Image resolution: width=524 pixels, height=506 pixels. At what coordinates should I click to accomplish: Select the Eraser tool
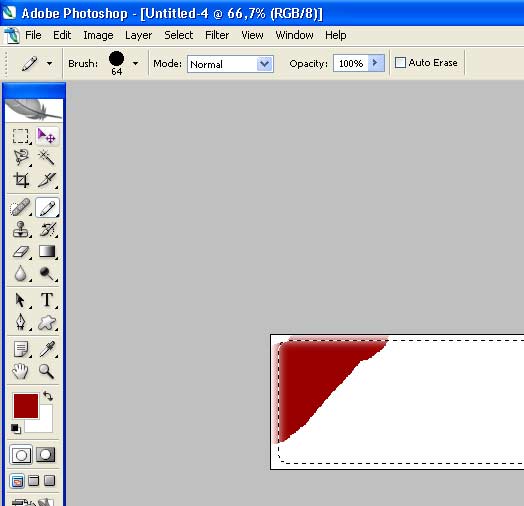click(21, 252)
